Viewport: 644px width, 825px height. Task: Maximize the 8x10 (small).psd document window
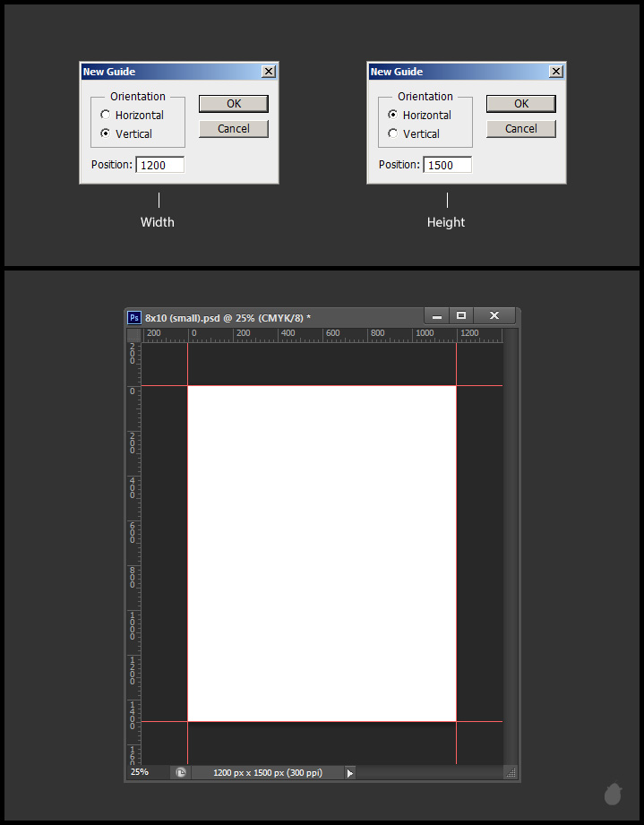[461, 316]
